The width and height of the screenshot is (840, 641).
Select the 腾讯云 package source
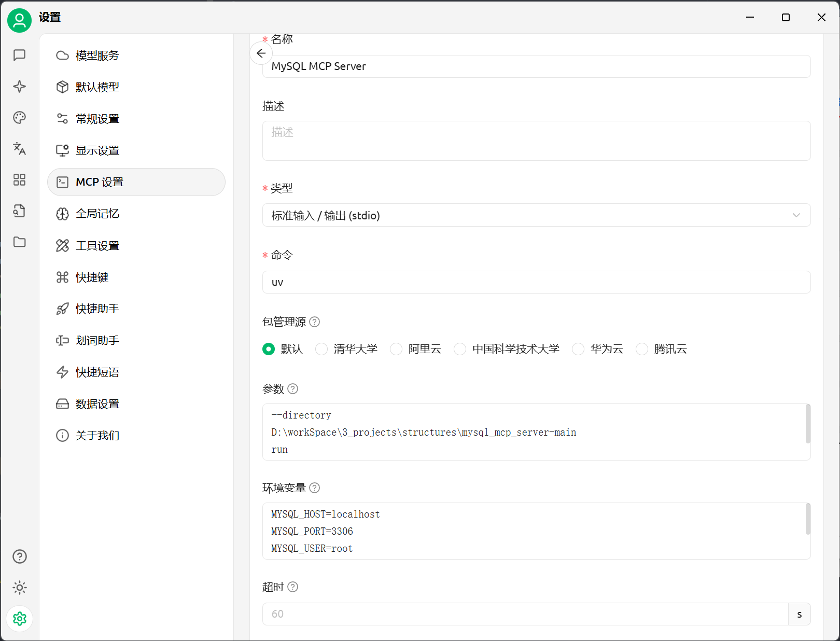click(x=642, y=349)
